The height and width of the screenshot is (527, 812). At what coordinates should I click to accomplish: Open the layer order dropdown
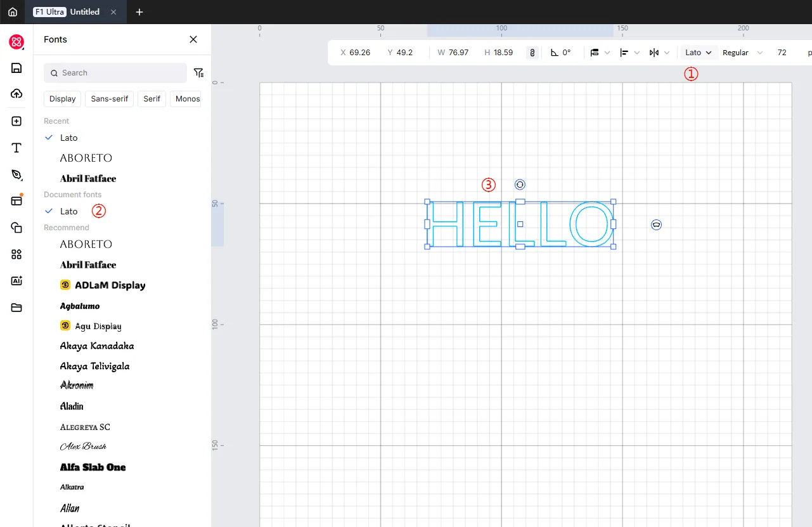point(600,53)
